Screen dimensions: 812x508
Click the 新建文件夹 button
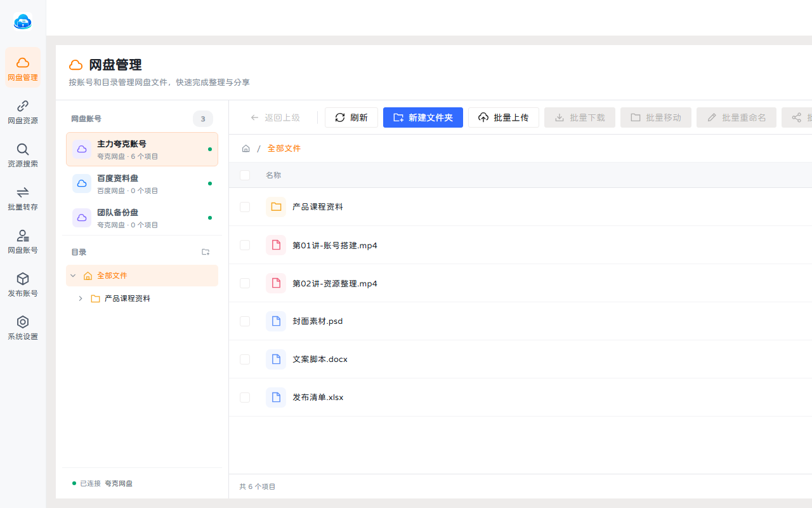(x=423, y=117)
